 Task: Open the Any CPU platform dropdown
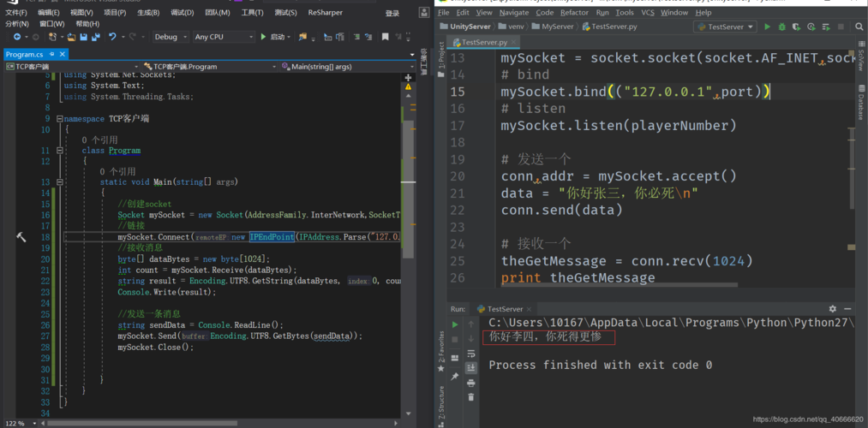coord(224,37)
